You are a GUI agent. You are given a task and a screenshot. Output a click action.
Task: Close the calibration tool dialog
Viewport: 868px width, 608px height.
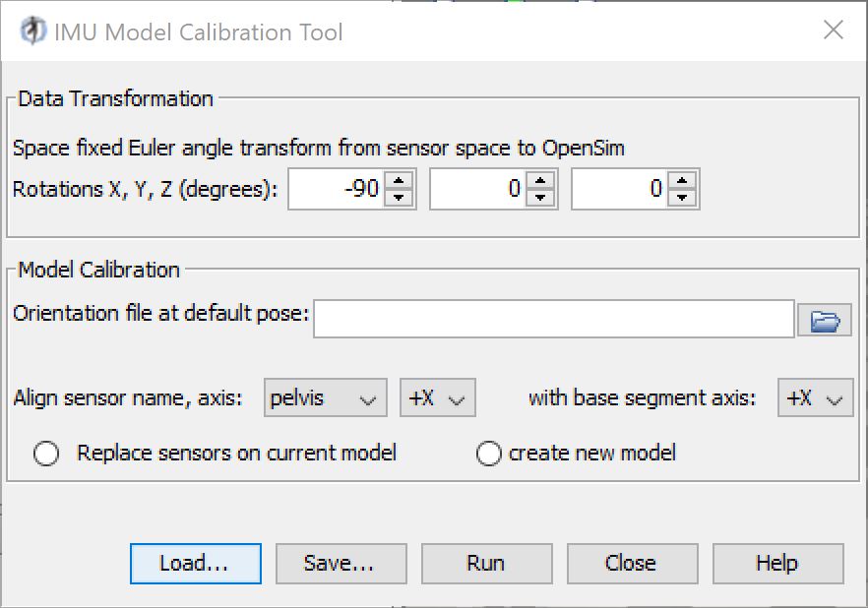click(632, 563)
